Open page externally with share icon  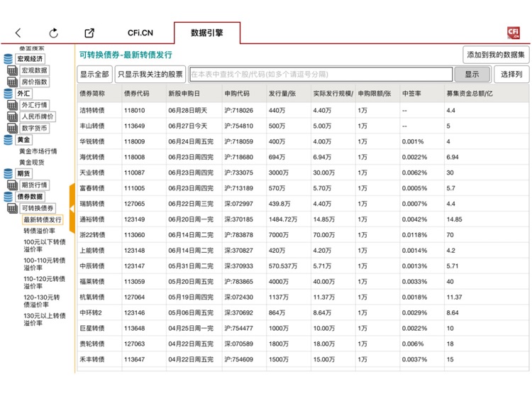(89, 33)
